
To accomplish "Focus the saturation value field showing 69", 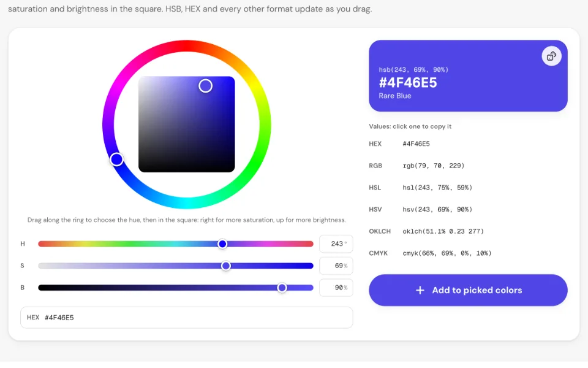I will click(x=336, y=266).
